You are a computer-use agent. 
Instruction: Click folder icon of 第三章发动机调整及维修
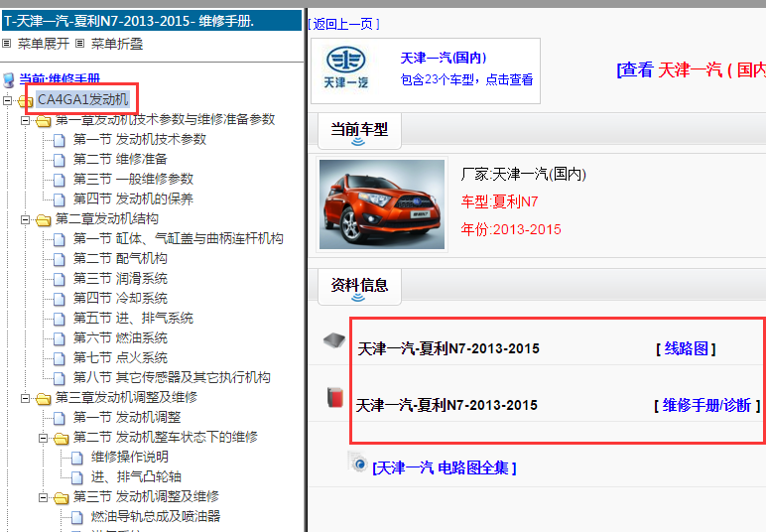click(43, 399)
